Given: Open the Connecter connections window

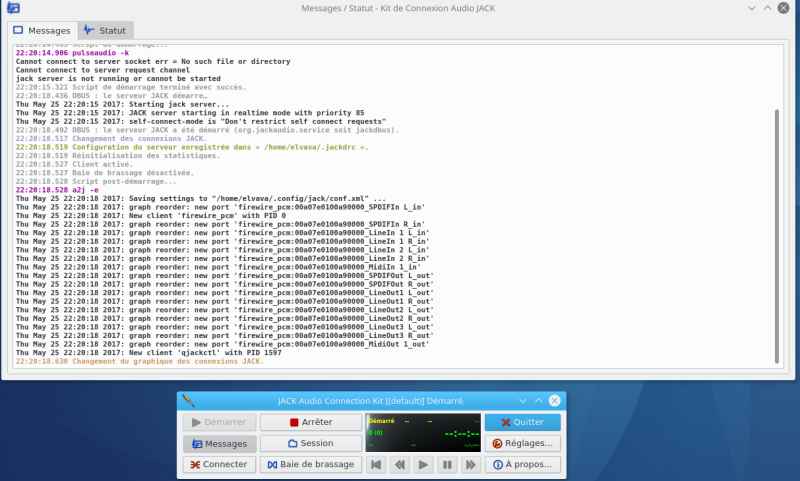Looking at the screenshot, I should [219, 464].
